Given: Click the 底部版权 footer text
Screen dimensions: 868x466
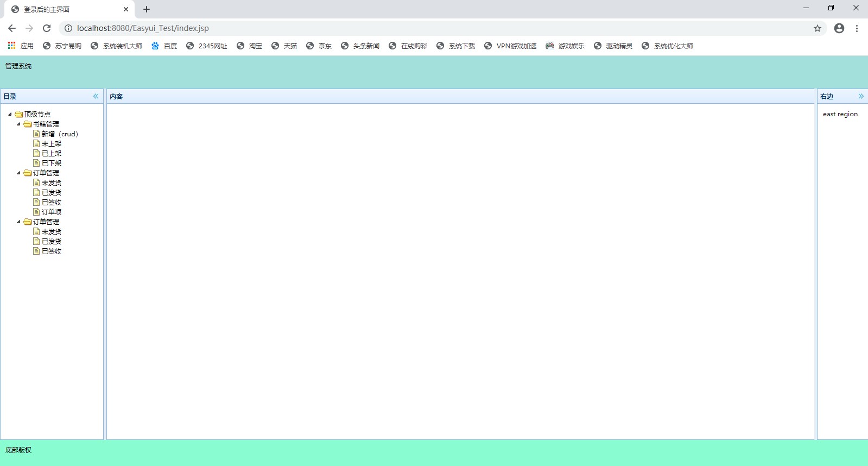Looking at the screenshot, I should click(18, 450).
